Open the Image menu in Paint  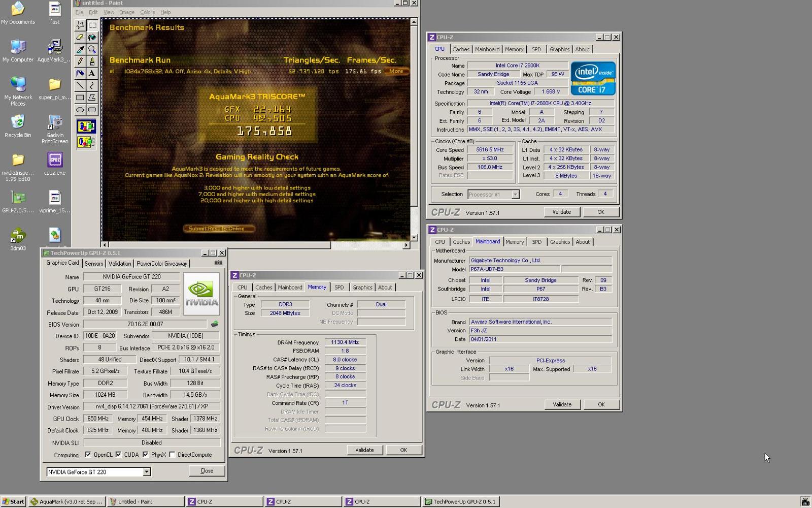[x=127, y=12]
